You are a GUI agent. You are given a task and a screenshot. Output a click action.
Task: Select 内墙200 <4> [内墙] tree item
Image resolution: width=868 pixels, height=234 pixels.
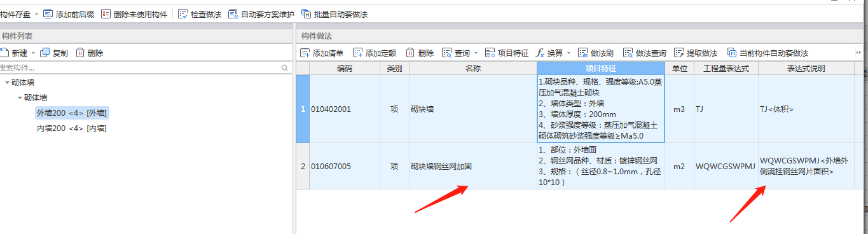(71, 128)
